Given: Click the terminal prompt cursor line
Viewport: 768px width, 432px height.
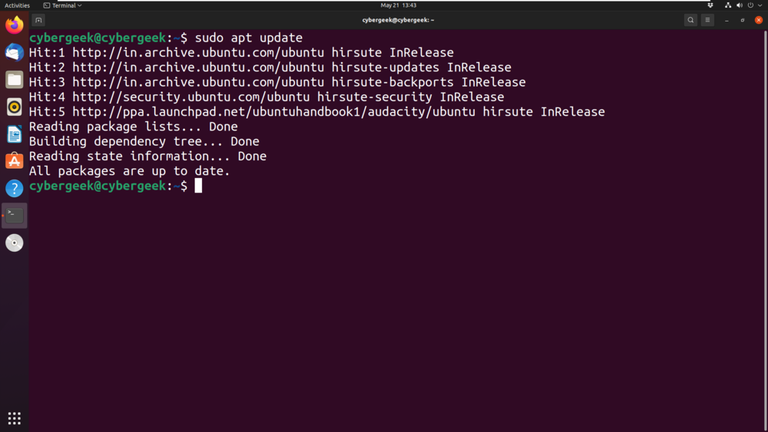Looking at the screenshot, I should pyautogui.click(x=198, y=186).
